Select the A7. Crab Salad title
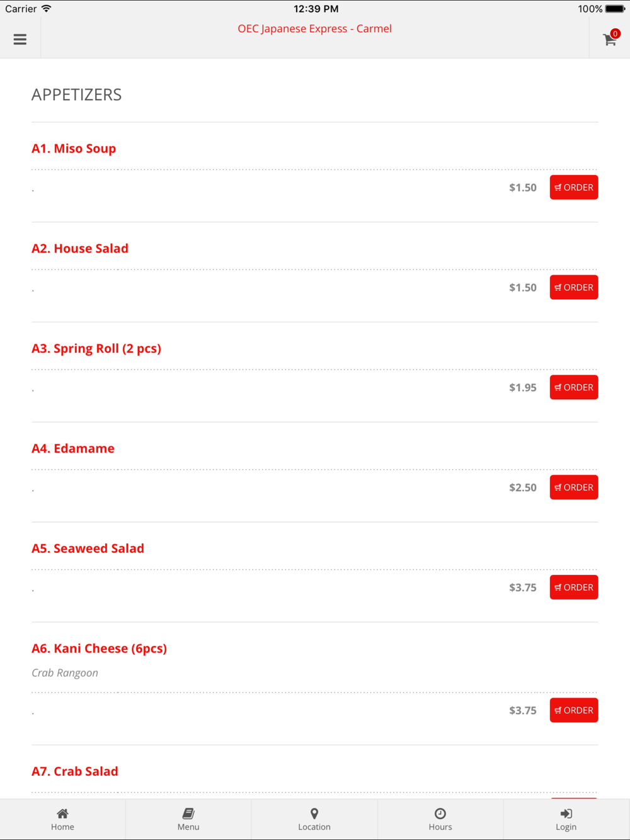The width and height of the screenshot is (630, 840). coord(75,771)
